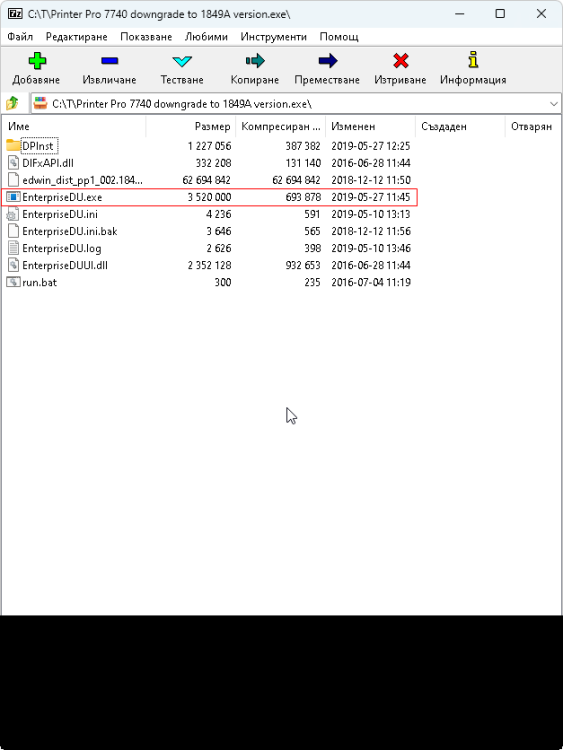Click the EnterpriseDUUI.dll file icon
Screen dimensions: 563x750
coord(13,265)
